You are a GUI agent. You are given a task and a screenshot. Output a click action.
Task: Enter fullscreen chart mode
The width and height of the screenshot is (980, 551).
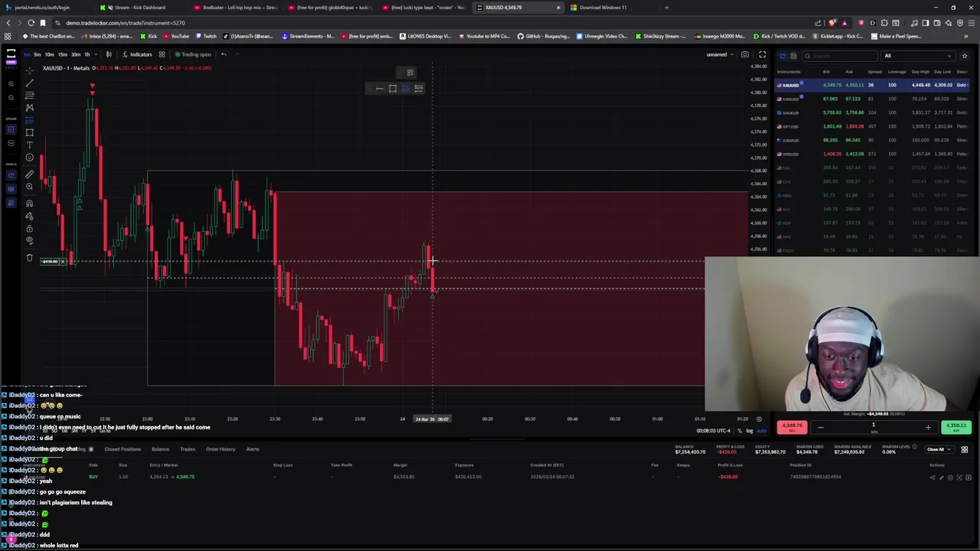pyautogui.click(x=762, y=54)
